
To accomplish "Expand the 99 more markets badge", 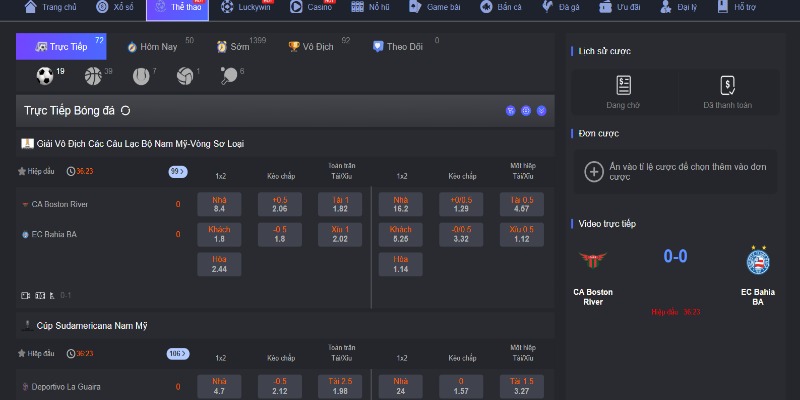I will coord(179,171).
